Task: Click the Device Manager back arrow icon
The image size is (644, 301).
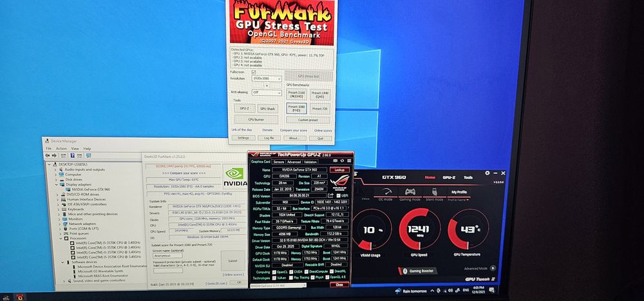Action: click(47, 155)
